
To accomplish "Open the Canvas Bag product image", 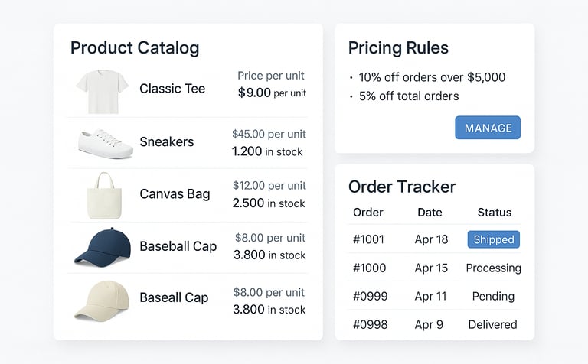I will point(102,194).
